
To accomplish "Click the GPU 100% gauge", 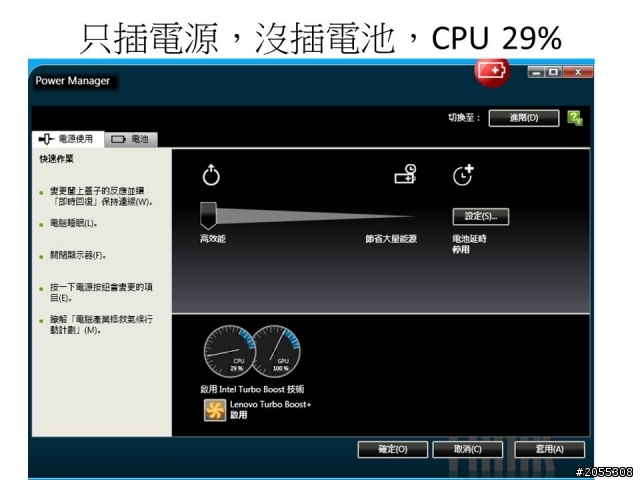I will click(276, 351).
